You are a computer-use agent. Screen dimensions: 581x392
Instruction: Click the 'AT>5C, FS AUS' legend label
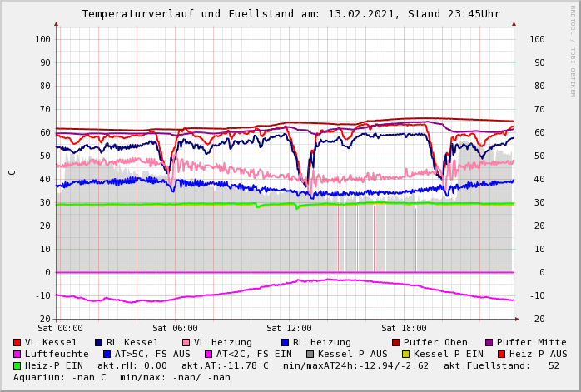click(152, 354)
